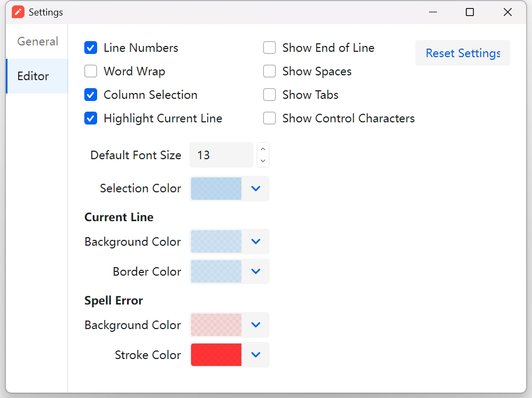This screenshot has width=532, height=398.
Task: Click Spell Error Background Color swatch
Action: pos(216,325)
